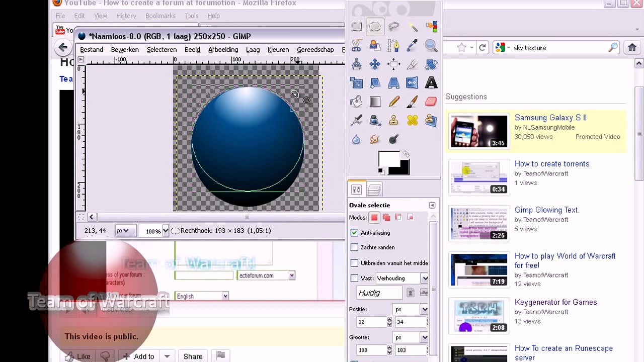Activate the Ink tool
This screenshot has height=362, width=644.
[x=375, y=120]
